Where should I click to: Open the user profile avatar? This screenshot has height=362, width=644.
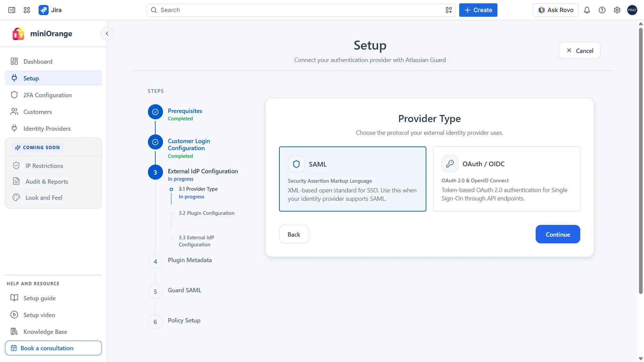click(632, 10)
